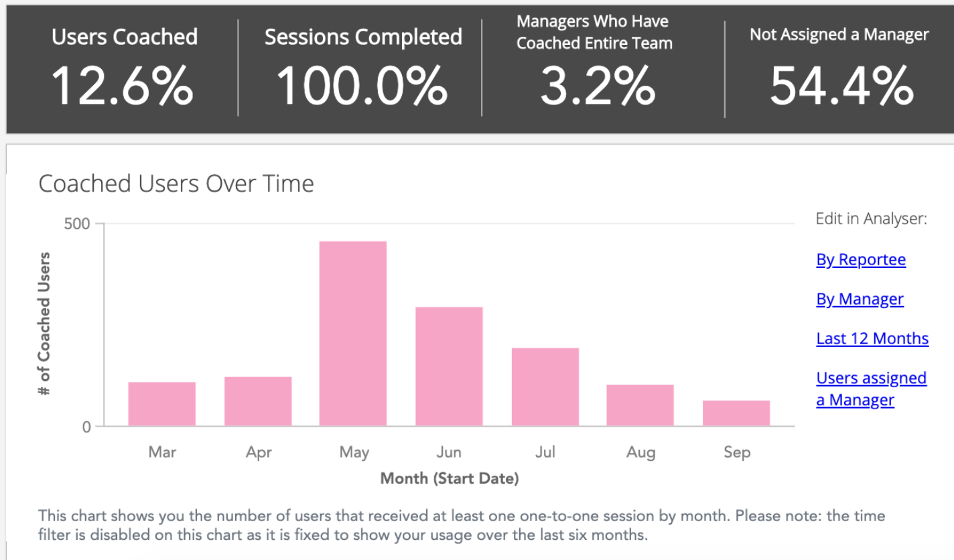The image size is (954, 560).
Task: Select the August bar in the chart
Action: tap(640, 405)
